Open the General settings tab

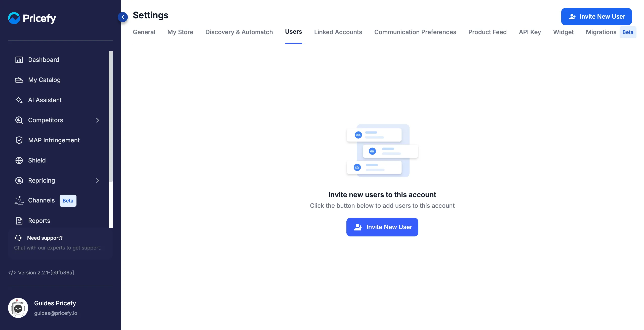coord(144,32)
